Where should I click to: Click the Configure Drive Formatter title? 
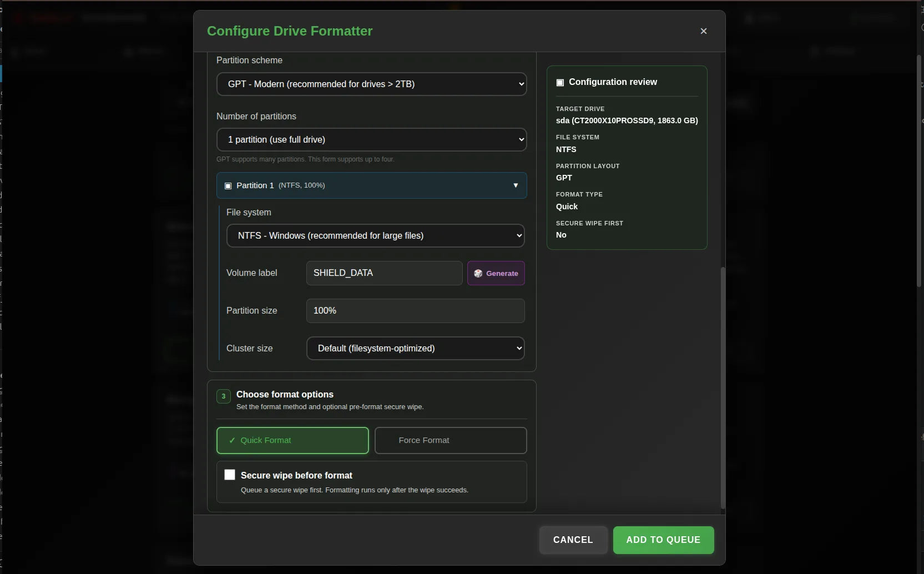pos(290,31)
